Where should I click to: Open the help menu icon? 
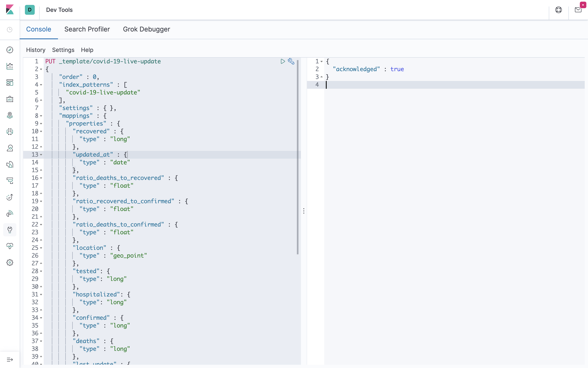[x=558, y=10]
